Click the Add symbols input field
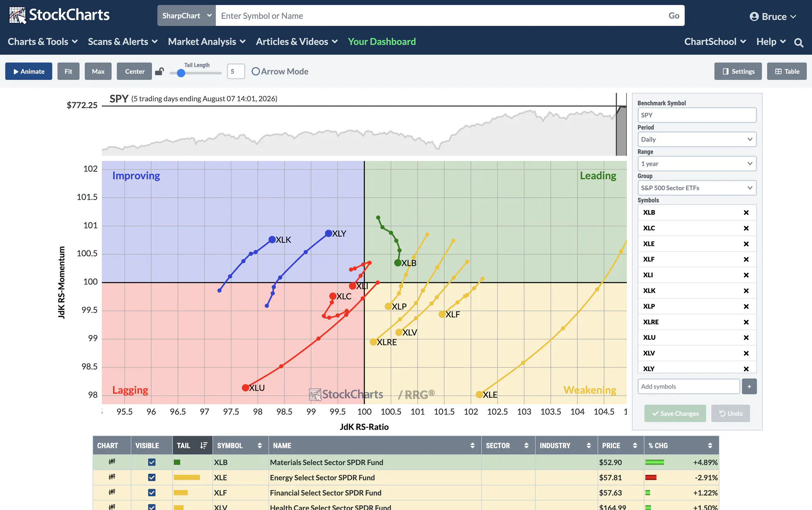The width and height of the screenshot is (812, 510). click(x=689, y=386)
